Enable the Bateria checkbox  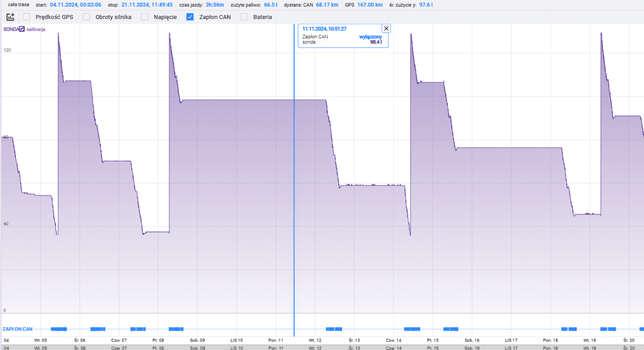[244, 17]
